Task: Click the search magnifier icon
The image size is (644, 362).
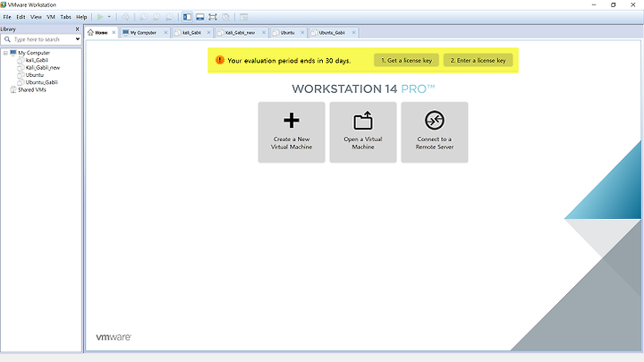Action: pos(7,39)
